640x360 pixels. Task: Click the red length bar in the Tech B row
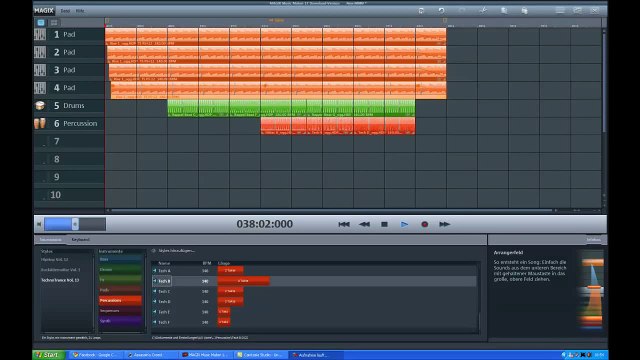coord(243,281)
